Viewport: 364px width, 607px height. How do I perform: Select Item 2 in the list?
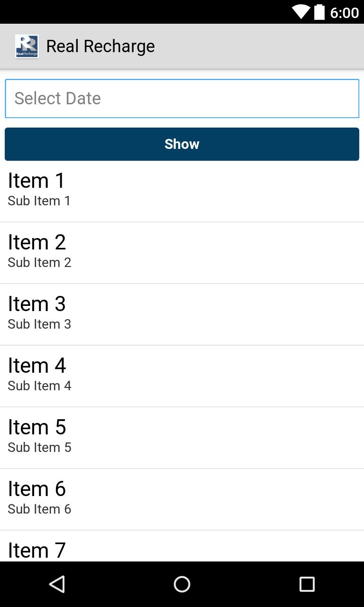click(182, 253)
